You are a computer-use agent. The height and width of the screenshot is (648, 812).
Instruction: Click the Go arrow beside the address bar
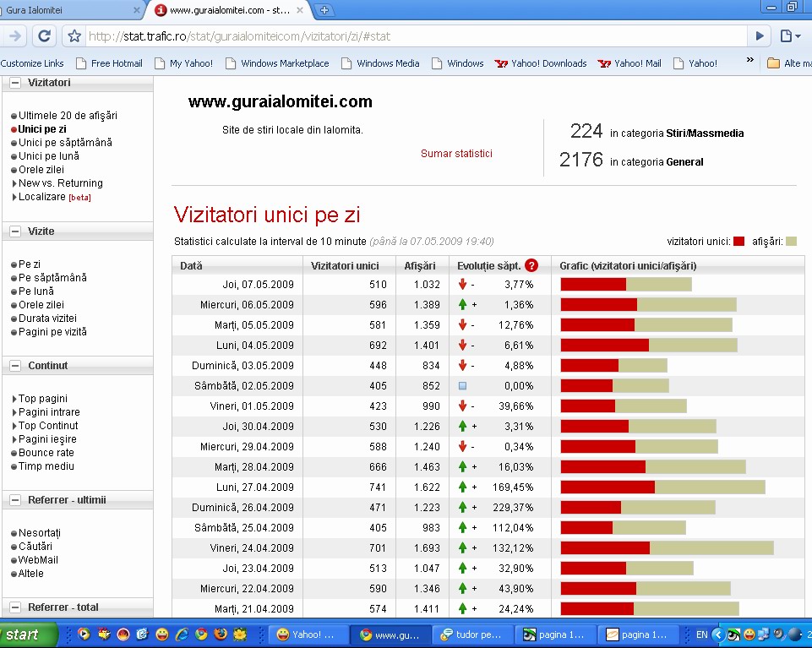pos(760,36)
